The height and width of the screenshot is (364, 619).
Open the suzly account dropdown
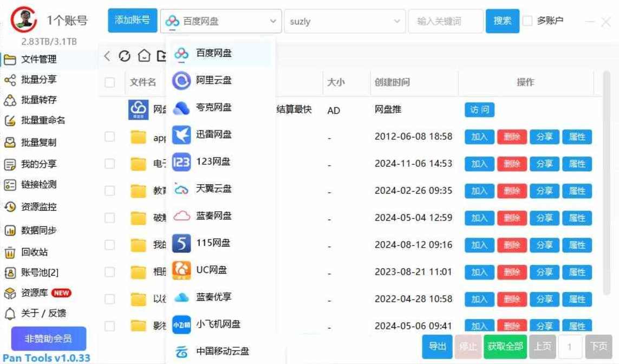coord(347,21)
